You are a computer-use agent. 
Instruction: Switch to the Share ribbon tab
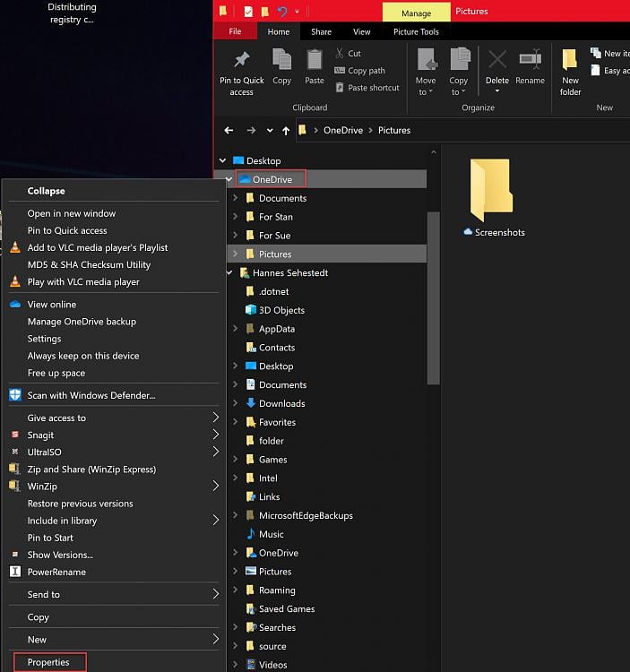(321, 31)
